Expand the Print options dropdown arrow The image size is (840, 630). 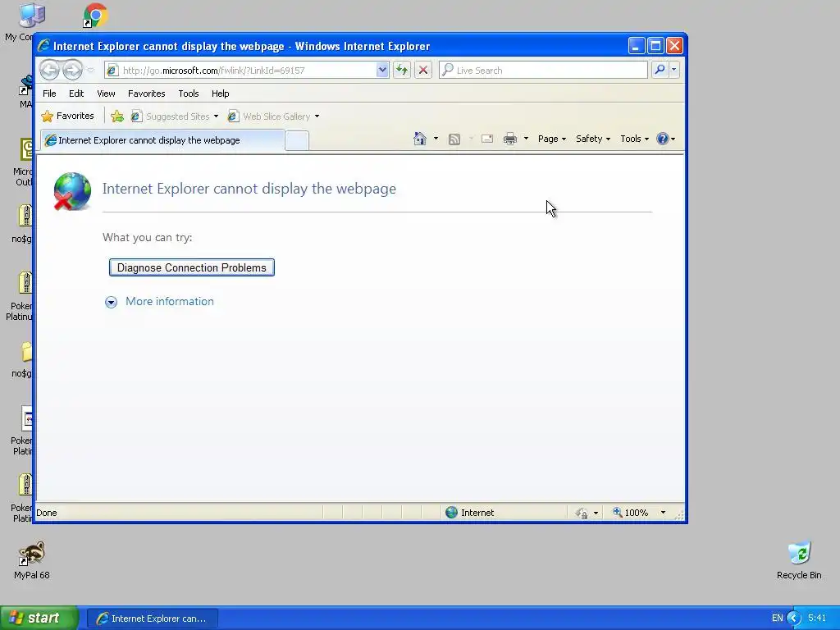[x=526, y=139]
